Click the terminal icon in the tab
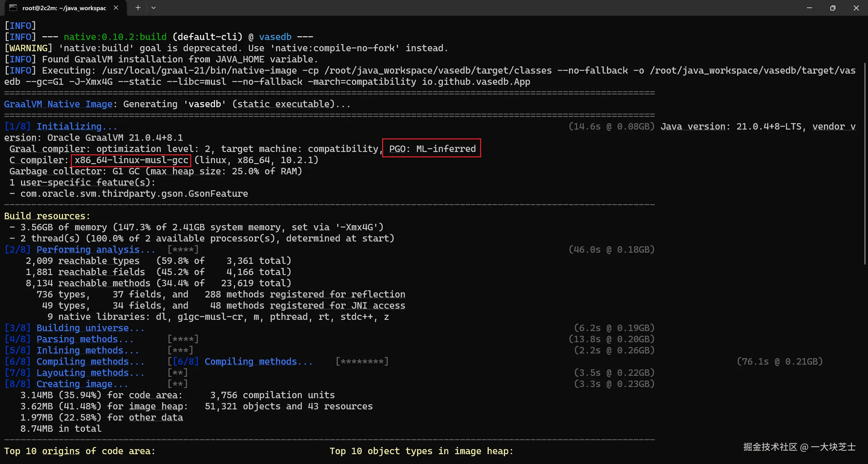This screenshot has height=464, width=868. (13, 8)
